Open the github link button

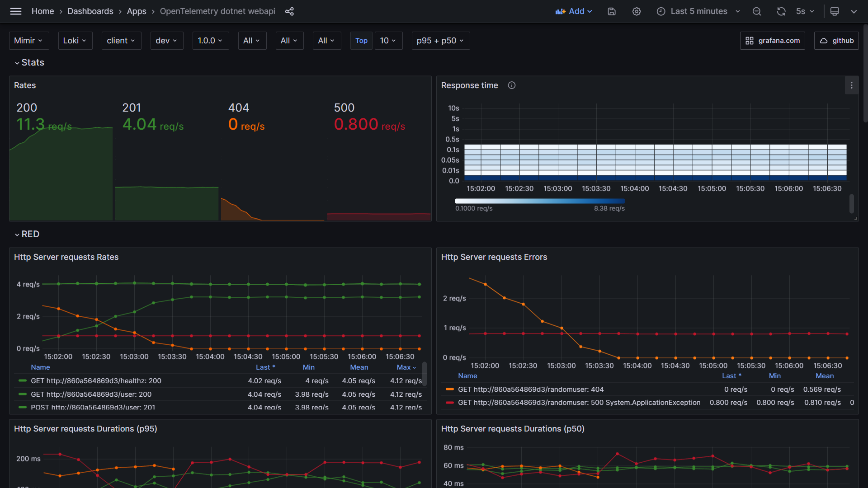836,41
